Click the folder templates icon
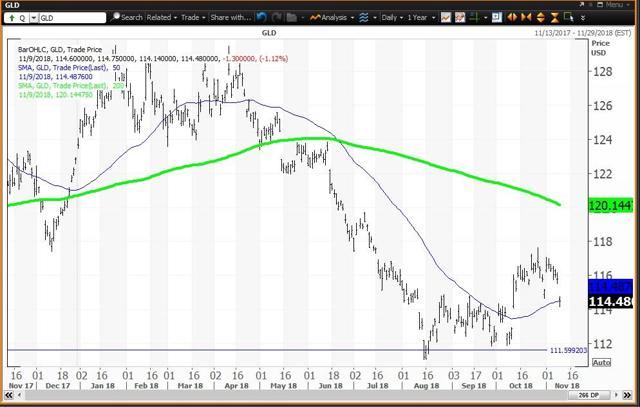This screenshot has height=407, width=640. click(x=291, y=18)
